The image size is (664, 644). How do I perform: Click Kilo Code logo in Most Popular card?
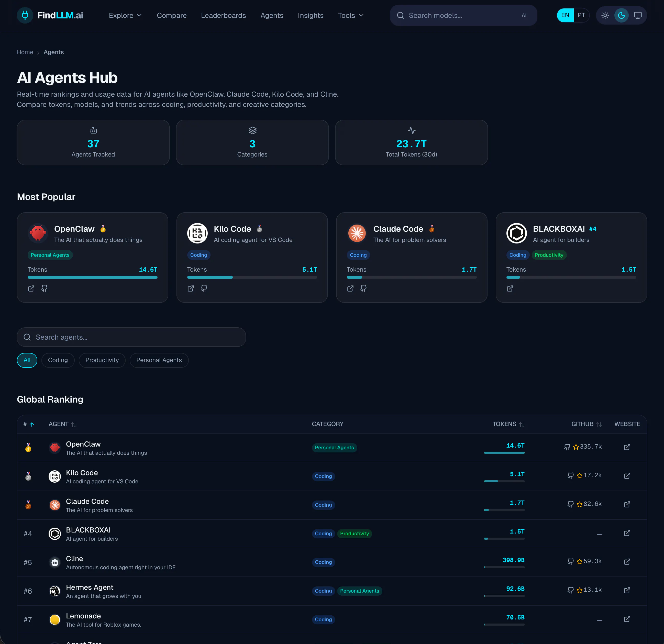(197, 233)
